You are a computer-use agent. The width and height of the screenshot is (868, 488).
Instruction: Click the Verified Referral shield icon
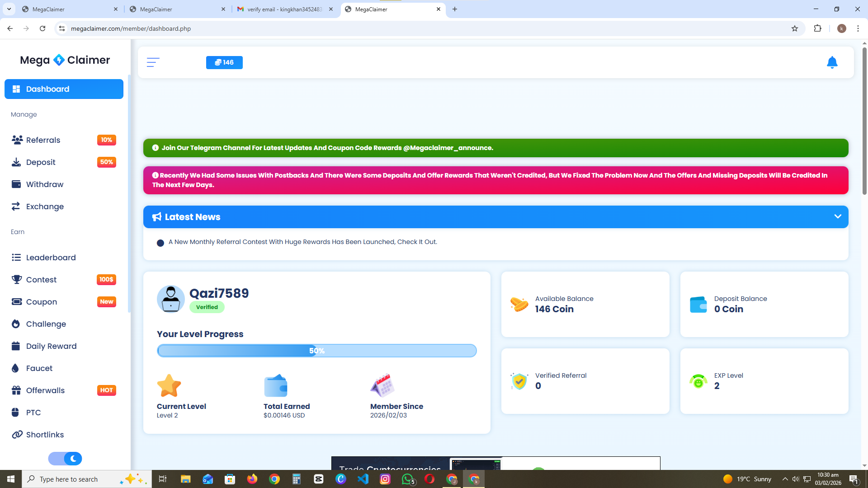point(519,381)
